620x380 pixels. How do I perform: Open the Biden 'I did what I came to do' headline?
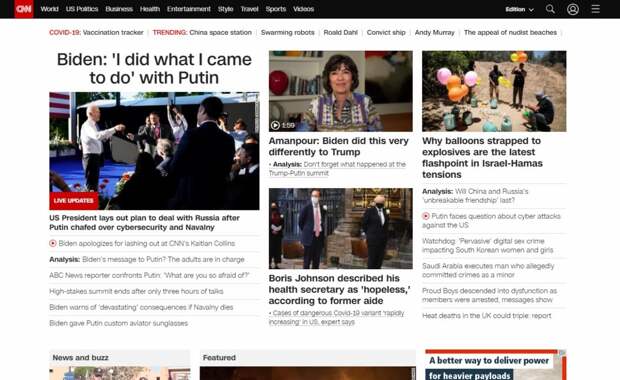(x=154, y=68)
